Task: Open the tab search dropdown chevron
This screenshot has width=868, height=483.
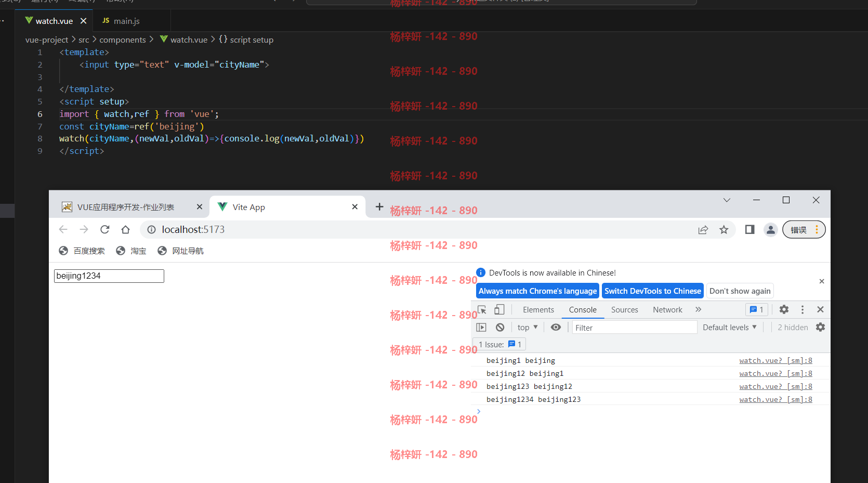Action: point(727,200)
